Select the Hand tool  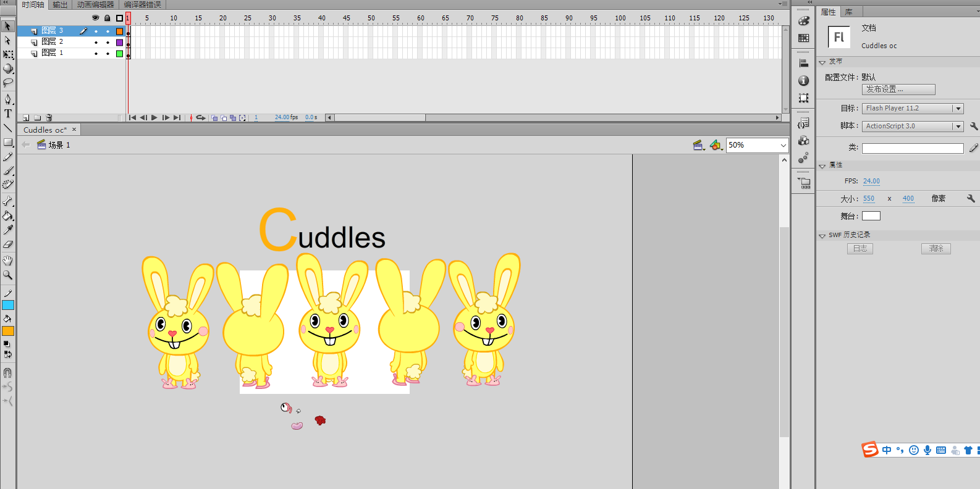point(7,261)
